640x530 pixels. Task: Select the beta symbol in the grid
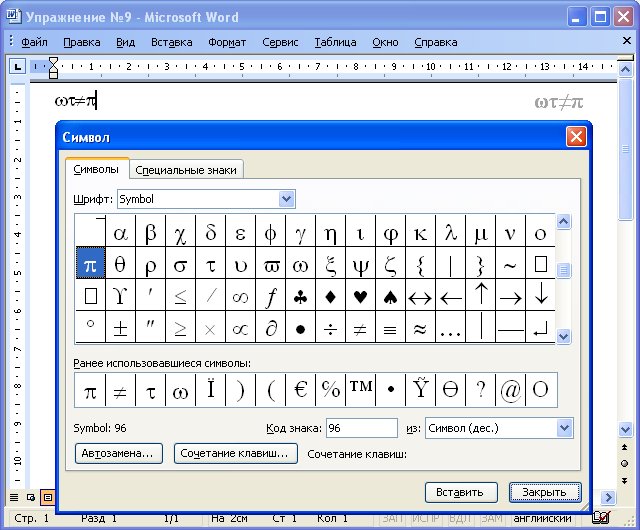[x=151, y=231]
